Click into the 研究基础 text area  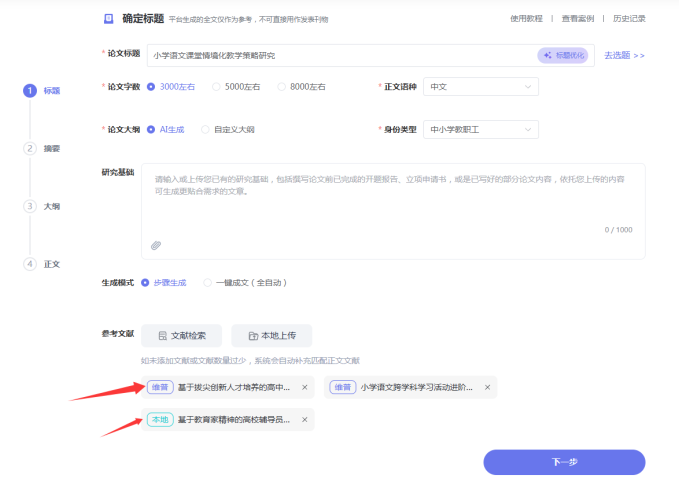click(x=393, y=211)
